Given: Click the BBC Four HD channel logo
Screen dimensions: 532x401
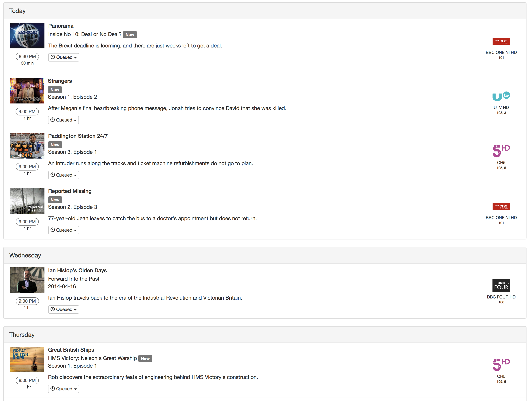Looking at the screenshot, I should click(x=501, y=286).
